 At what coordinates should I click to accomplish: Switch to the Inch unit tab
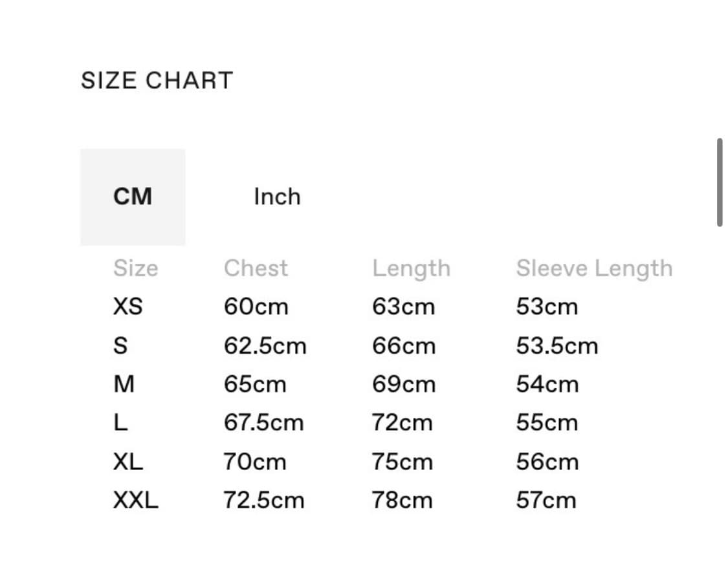point(277,197)
